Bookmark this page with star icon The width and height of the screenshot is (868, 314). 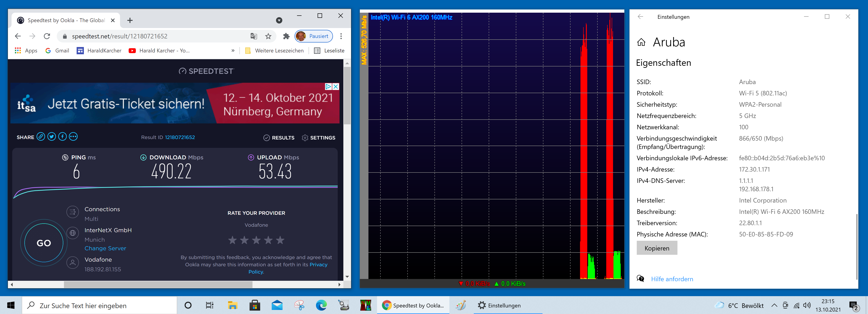click(x=268, y=36)
